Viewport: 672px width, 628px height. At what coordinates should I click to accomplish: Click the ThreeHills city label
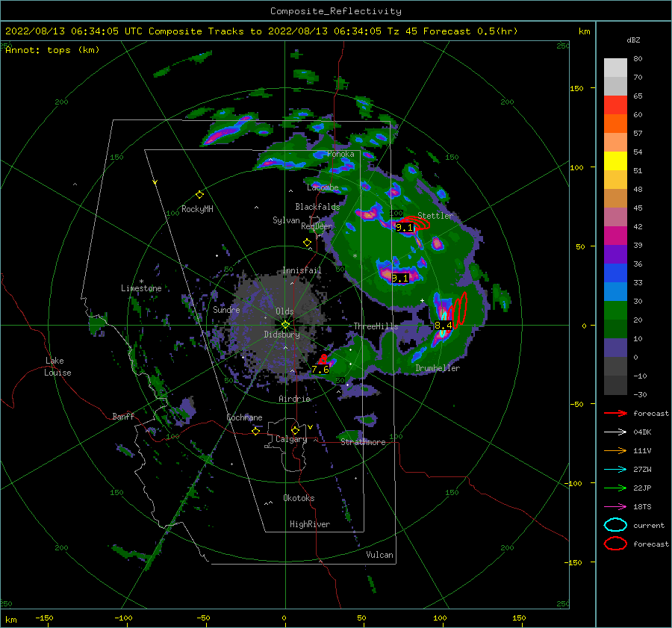(376, 326)
